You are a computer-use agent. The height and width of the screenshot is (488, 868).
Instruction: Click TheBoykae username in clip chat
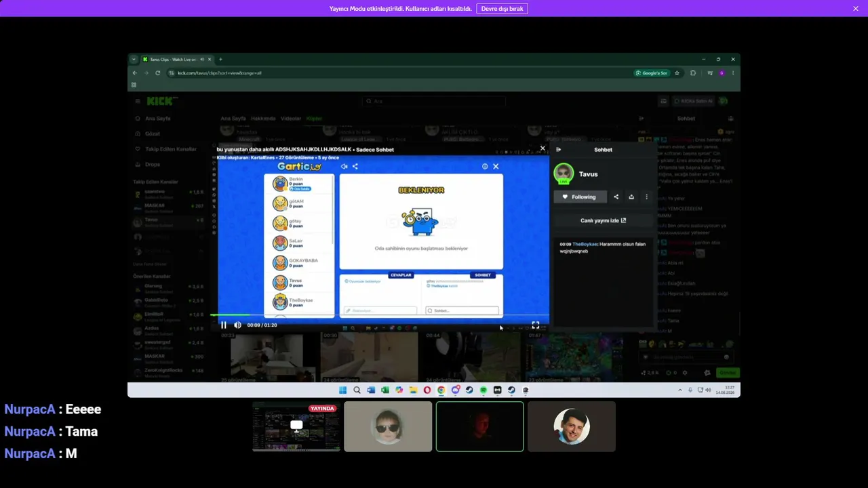pos(585,244)
